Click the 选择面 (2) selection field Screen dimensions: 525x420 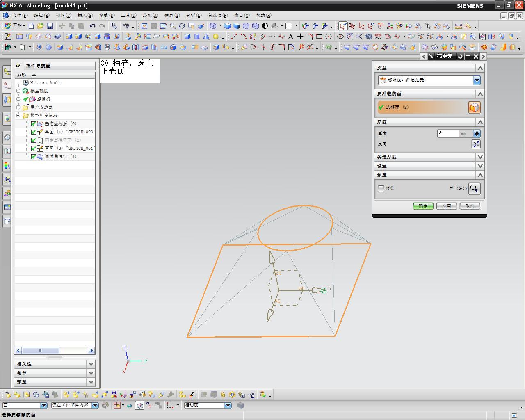point(422,107)
